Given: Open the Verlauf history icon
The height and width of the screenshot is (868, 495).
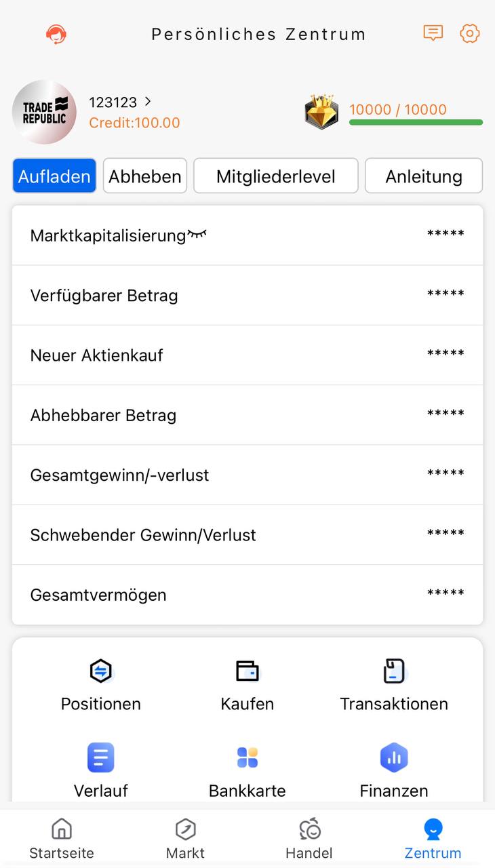Looking at the screenshot, I should pos(101,757).
